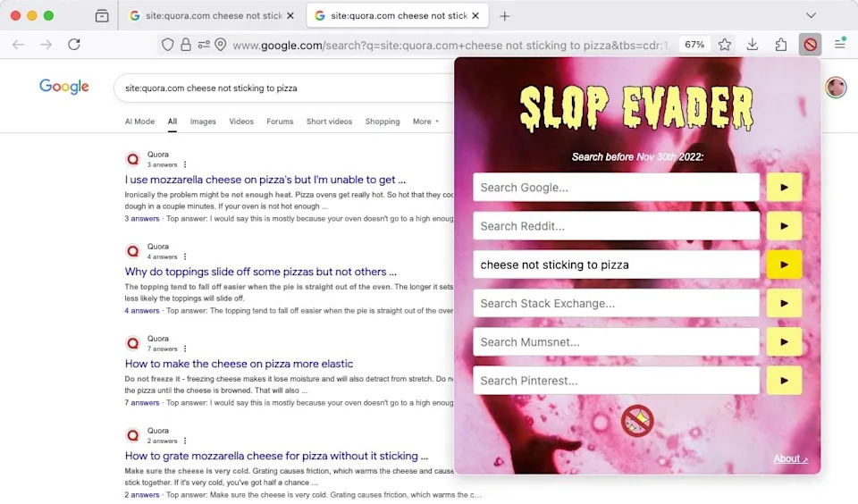This screenshot has width=858, height=504.
Task: Open a new tab with the plus button
Action: 504,16
